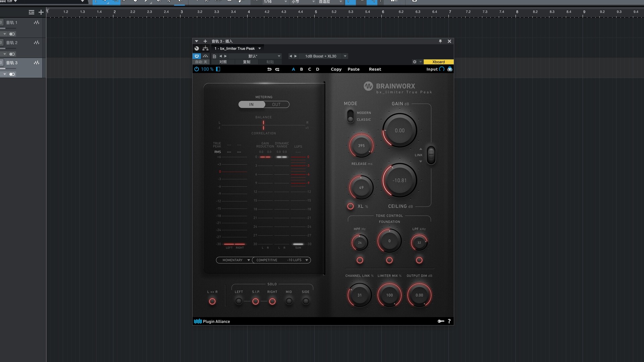
Task: Click the Copy button
Action: [336, 69]
